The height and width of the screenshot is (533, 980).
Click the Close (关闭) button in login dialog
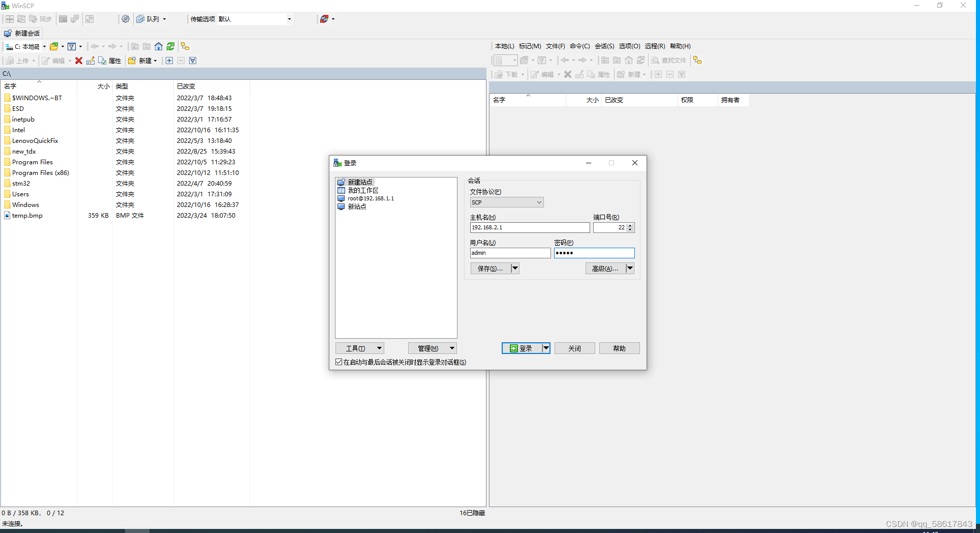tap(574, 348)
